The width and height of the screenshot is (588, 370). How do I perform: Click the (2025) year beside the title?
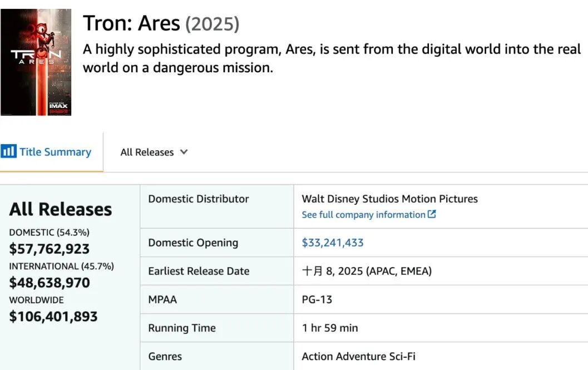click(212, 24)
